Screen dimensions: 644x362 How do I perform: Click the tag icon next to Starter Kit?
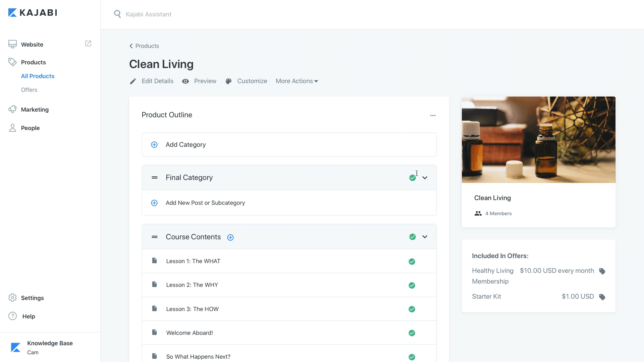click(602, 297)
